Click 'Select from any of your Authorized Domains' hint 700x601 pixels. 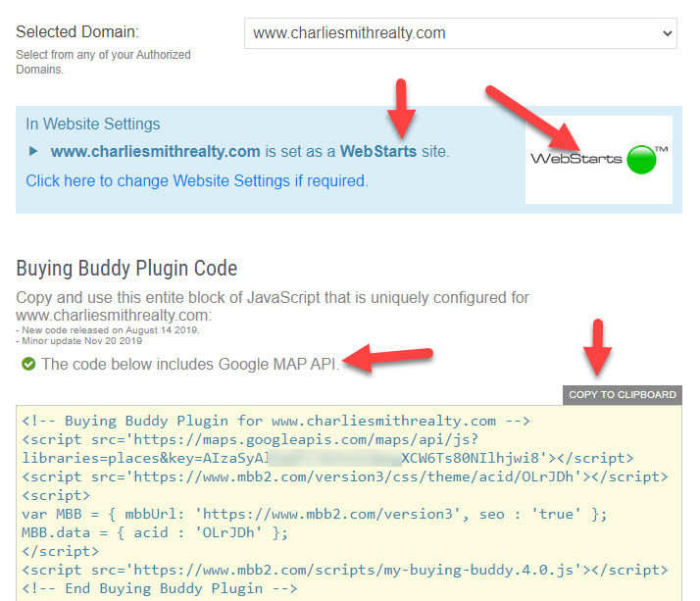pyautogui.click(x=103, y=62)
